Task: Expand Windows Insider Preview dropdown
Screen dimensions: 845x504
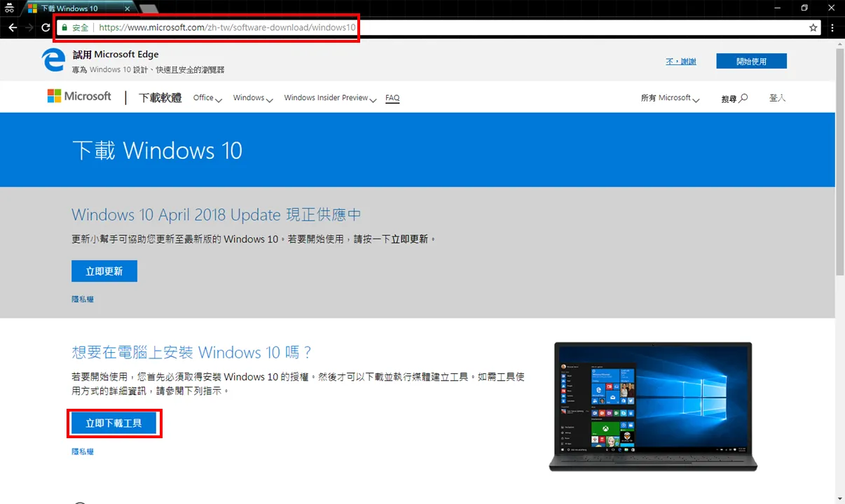Action: point(330,98)
